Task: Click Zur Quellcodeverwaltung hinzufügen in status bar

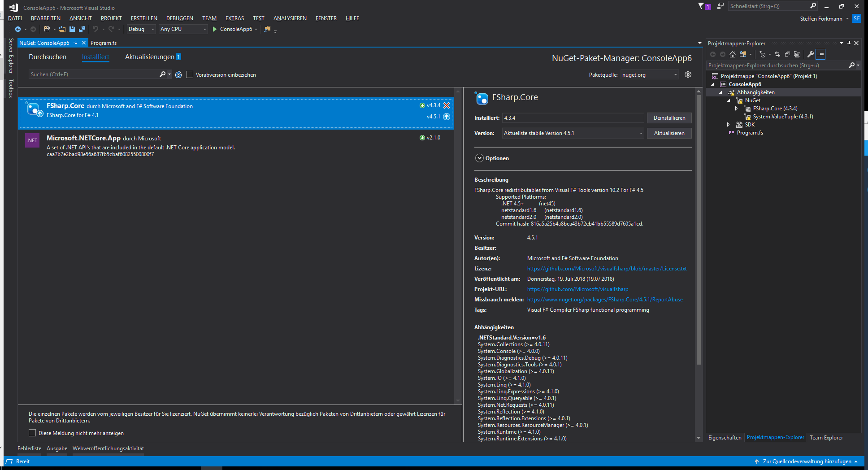Action: coord(806,461)
